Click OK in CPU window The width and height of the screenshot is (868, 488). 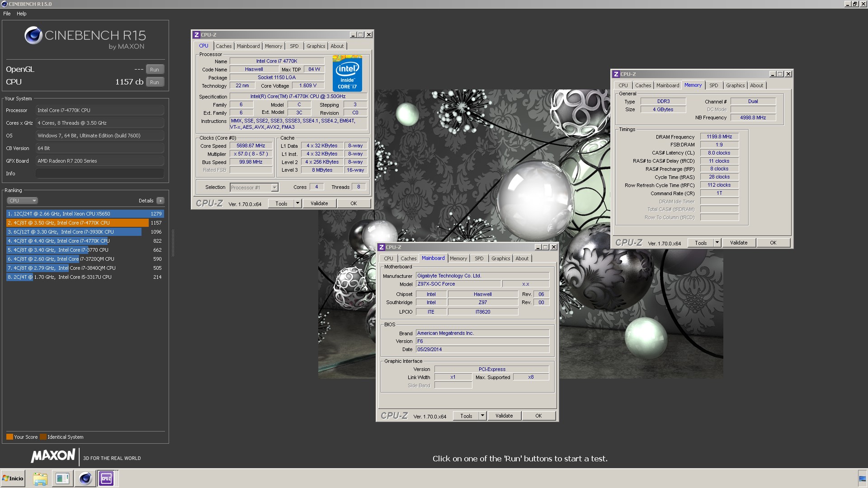click(x=354, y=204)
